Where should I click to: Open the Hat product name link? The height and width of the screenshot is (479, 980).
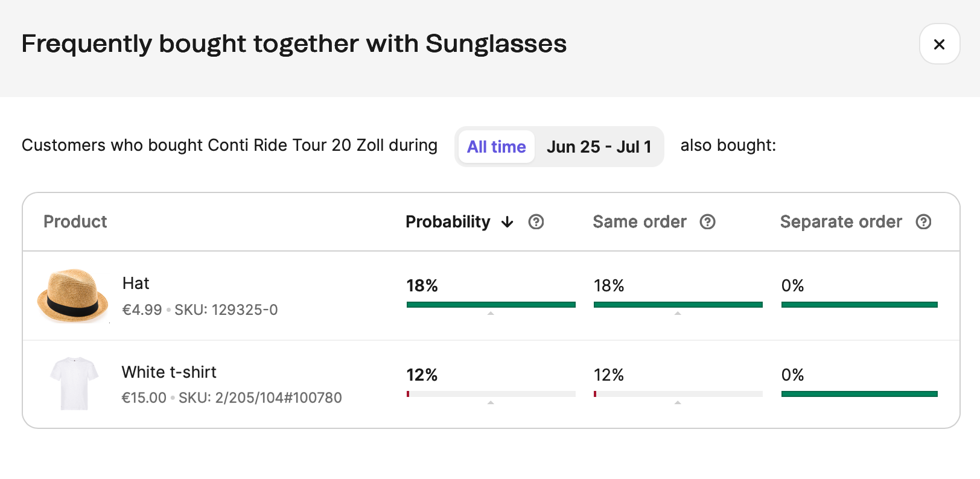pyautogui.click(x=136, y=284)
